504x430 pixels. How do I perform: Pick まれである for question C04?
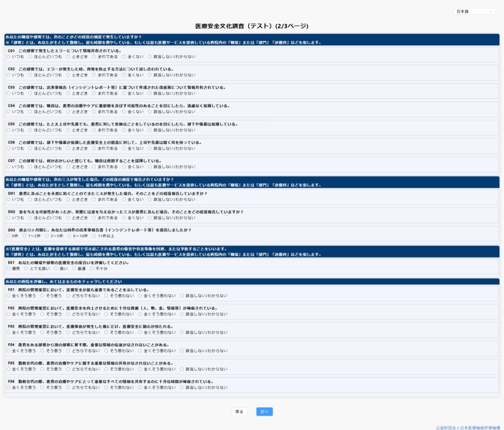pyautogui.click(x=94, y=111)
